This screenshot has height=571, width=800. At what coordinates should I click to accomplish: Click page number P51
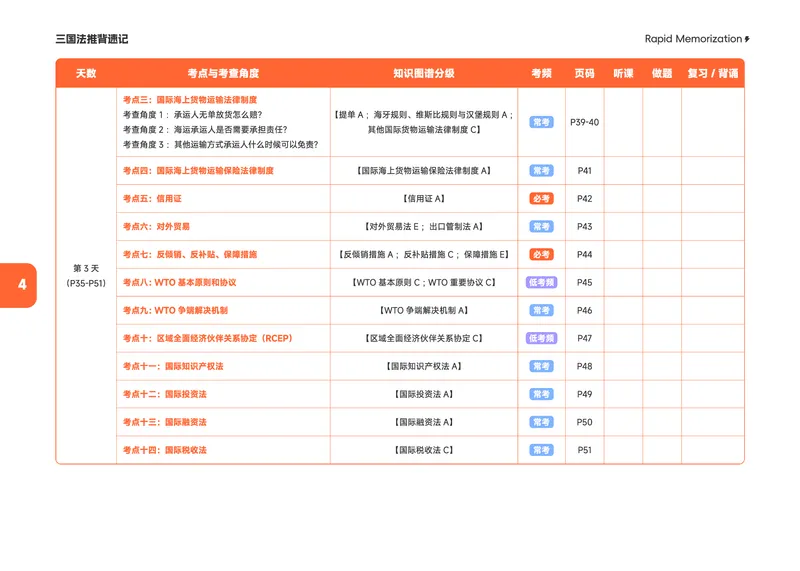click(585, 451)
